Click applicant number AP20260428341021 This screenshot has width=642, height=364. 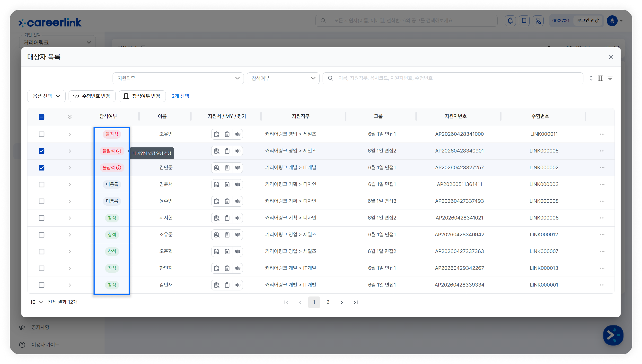pyautogui.click(x=459, y=218)
